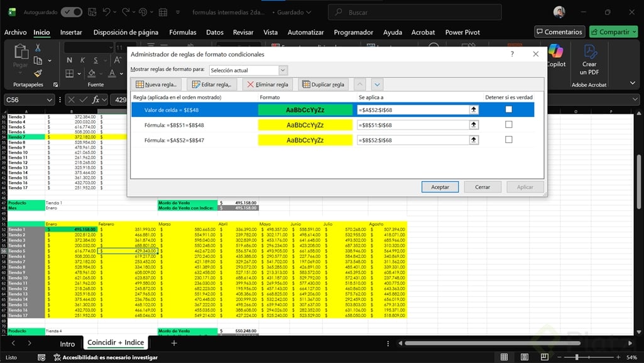Screen dimensions: 644x363
Task: Open the Compartir dropdown button
Action: tap(614, 32)
